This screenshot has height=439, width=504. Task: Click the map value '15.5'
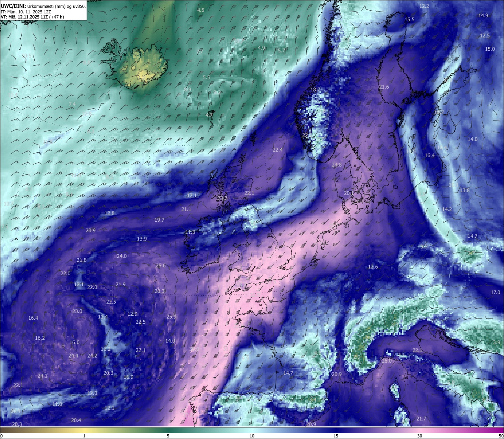point(409,19)
